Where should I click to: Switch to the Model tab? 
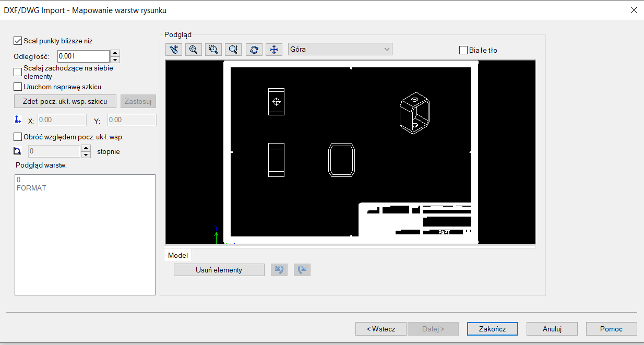(x=178, y=255)
